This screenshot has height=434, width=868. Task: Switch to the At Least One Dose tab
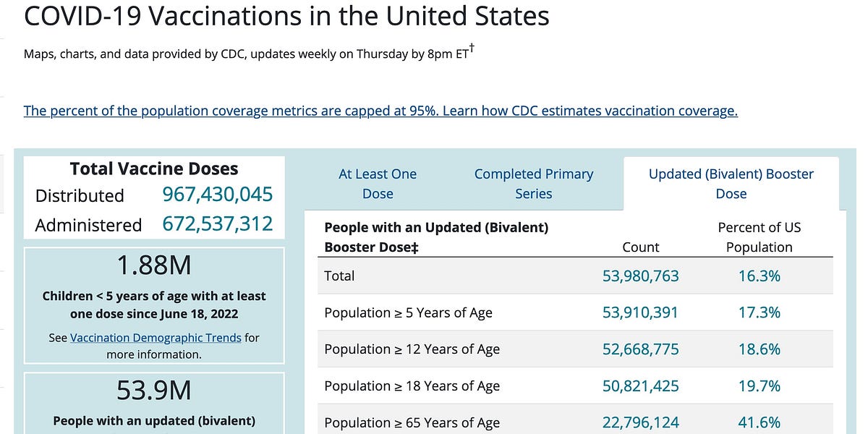(377, 184)
